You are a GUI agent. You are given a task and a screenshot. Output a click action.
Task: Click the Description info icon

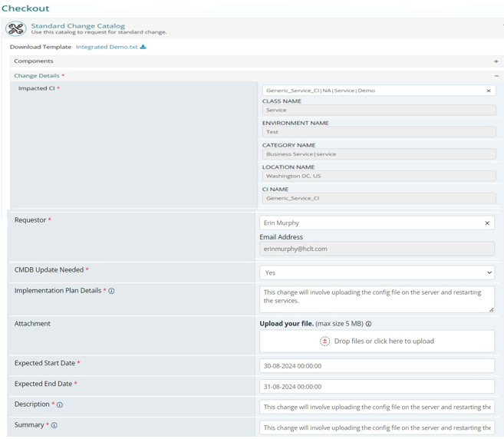pos(60,404)
